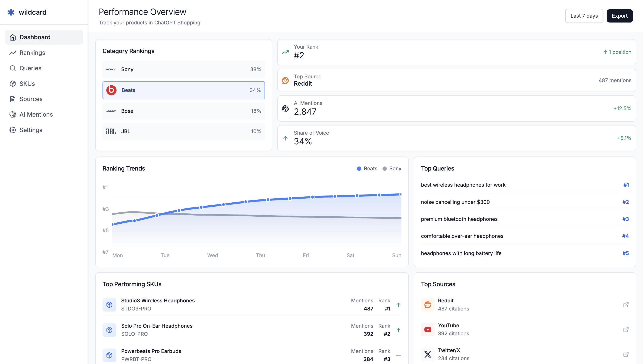The width and height of the screenshot is (643, 364).
Task: Click the AI Mentions 2,847 card
Action: (x=457, y=109)
